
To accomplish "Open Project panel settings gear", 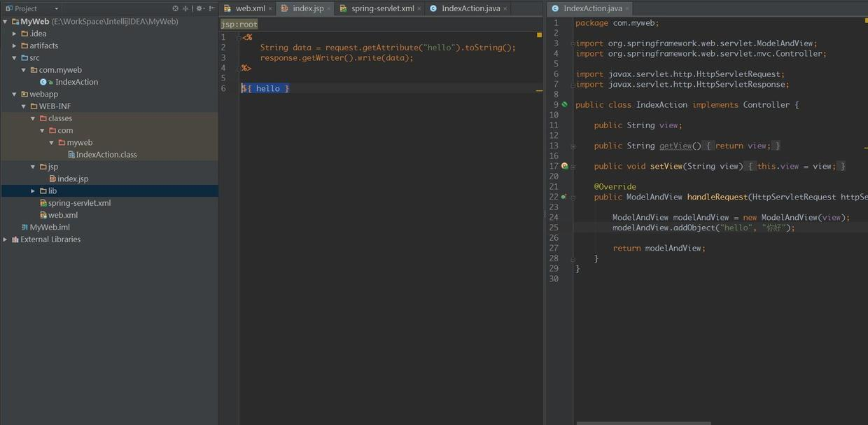I will point(199,8).
